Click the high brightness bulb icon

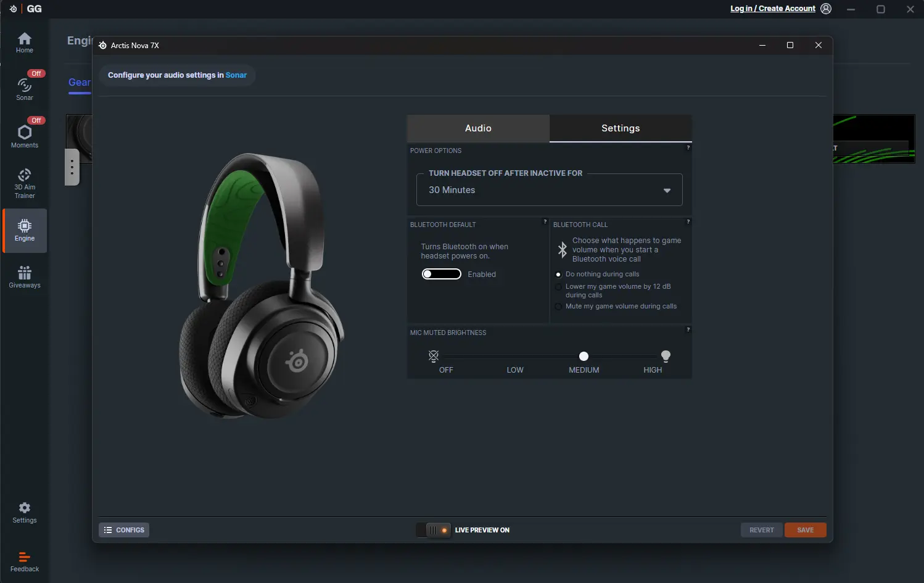pyautogui.click(x=666, y=355)
